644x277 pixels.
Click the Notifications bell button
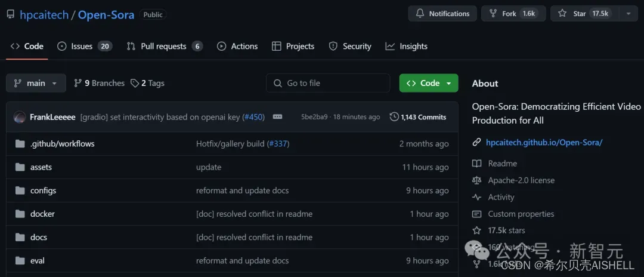pyautogui.click(x=442, y=14)
